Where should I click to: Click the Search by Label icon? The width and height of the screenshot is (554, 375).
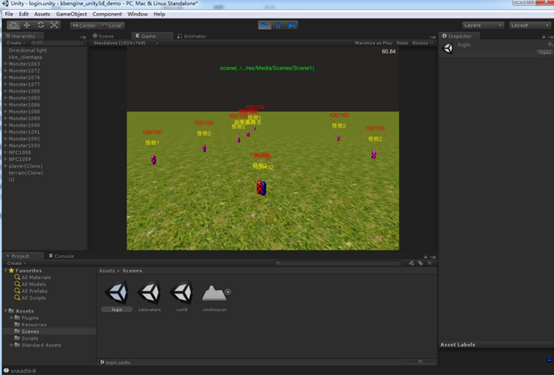tap(420, 263)
